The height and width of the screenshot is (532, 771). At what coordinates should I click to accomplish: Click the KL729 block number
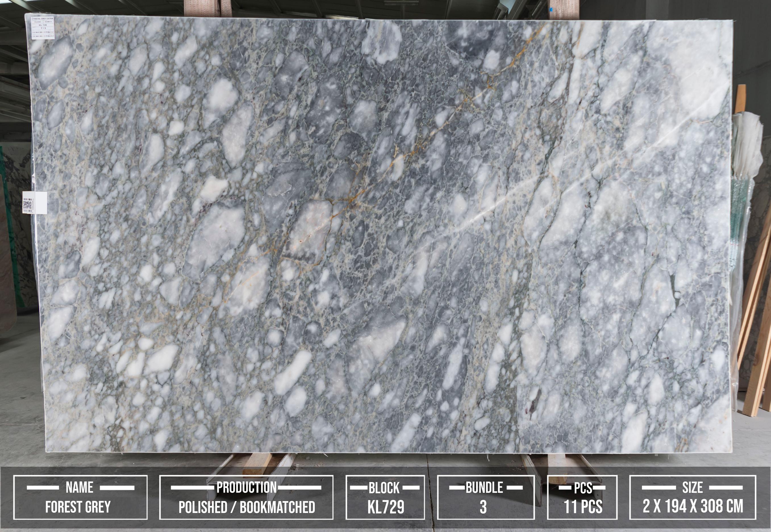coord(385,507)
